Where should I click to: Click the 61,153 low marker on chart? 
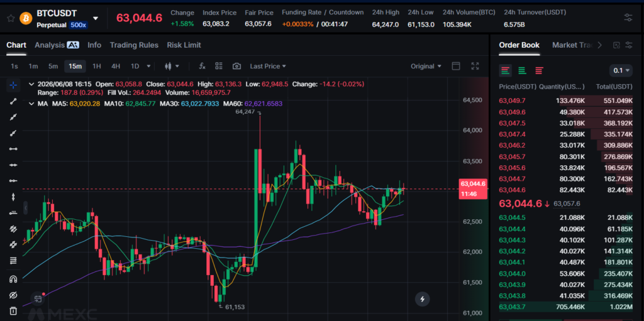pos(234,306)
